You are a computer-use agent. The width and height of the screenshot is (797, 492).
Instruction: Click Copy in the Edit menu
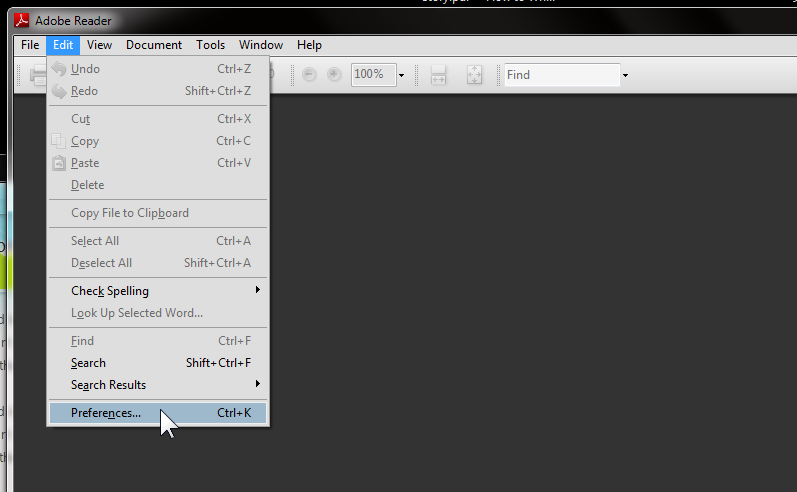158,141
